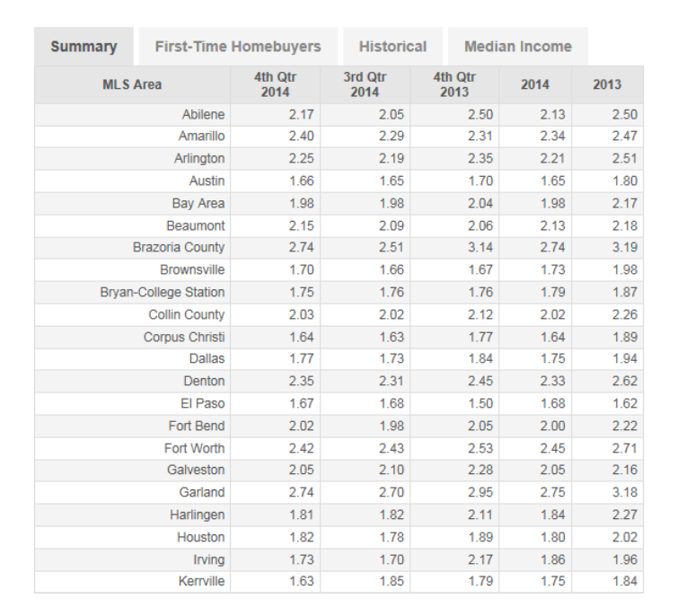The height and width of the screenshot is (616, 686).
Task: Select the Corpus Christi row label
Action: (x=184, y=337)
